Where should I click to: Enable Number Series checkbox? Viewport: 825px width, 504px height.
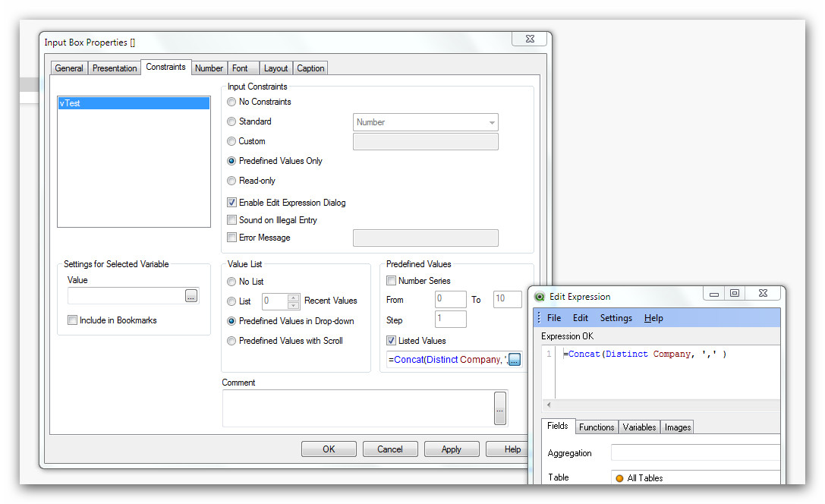coord(391,280)
